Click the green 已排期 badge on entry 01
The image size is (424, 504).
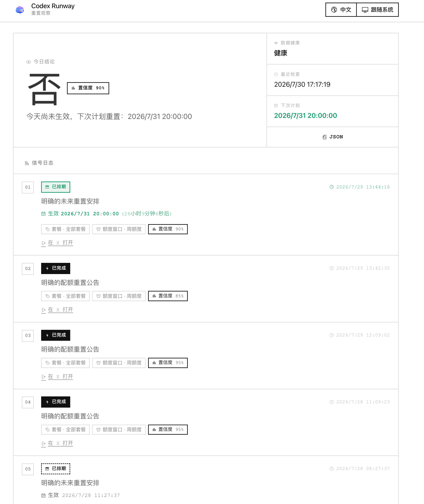(56, 187)
